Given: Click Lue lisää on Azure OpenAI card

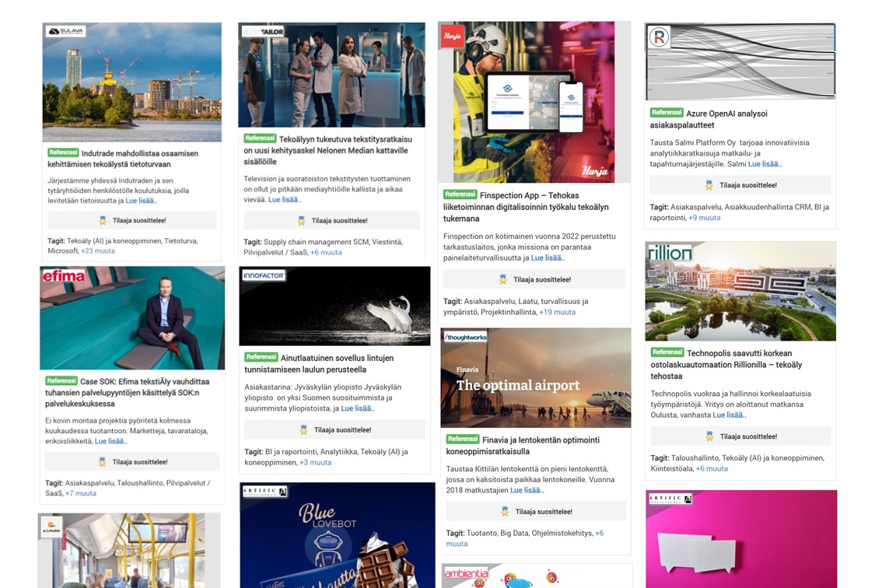Looking at the screenshot, I should pos(765,164).
